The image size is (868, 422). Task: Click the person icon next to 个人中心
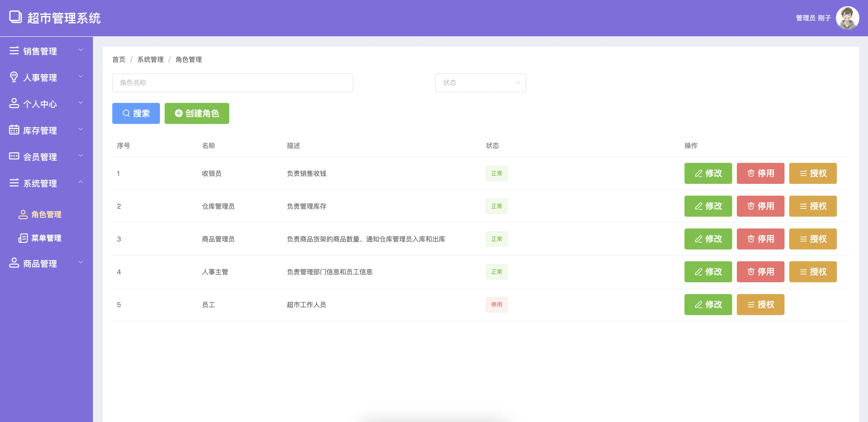tap(14, 103)
